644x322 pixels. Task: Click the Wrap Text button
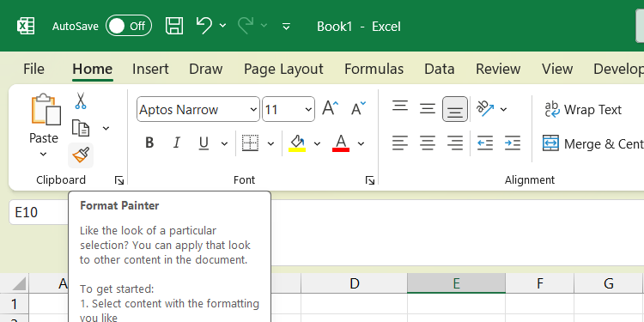click(x=583, y=110)
